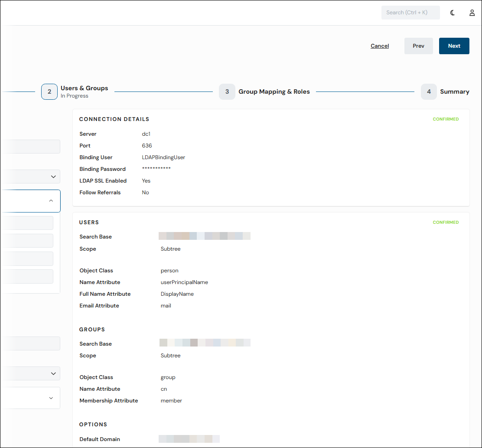Select step 4 number badge
The height and width of the screenshot is (448, 482).
429,92
